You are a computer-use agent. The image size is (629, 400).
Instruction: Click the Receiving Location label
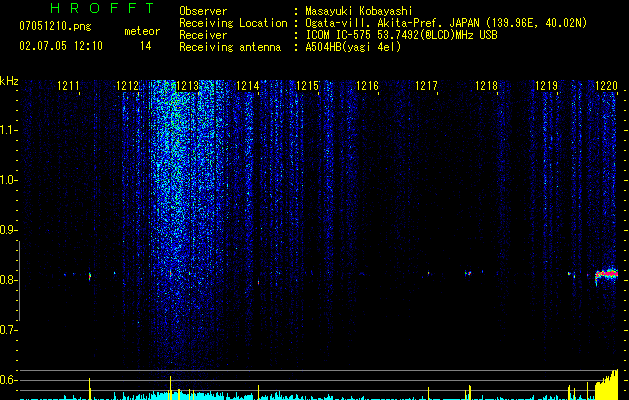coord(233,23)
